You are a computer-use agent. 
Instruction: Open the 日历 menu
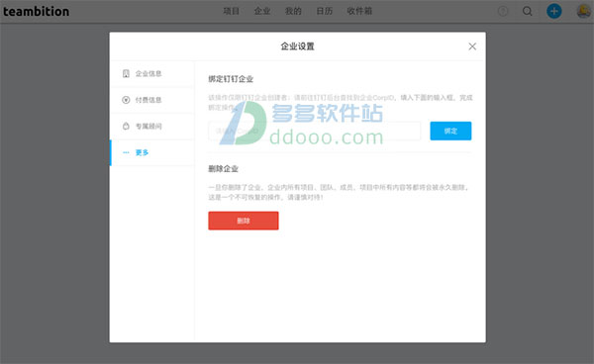click(x=325, y=11)
